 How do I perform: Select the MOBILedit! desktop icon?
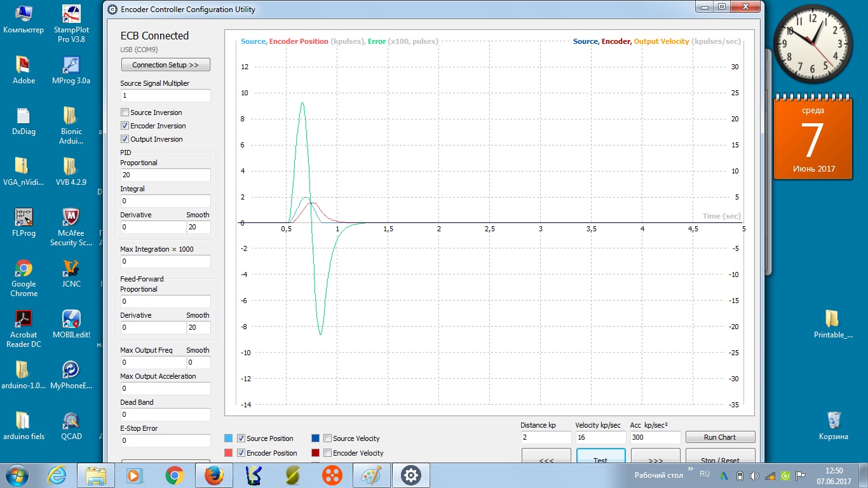71,323
